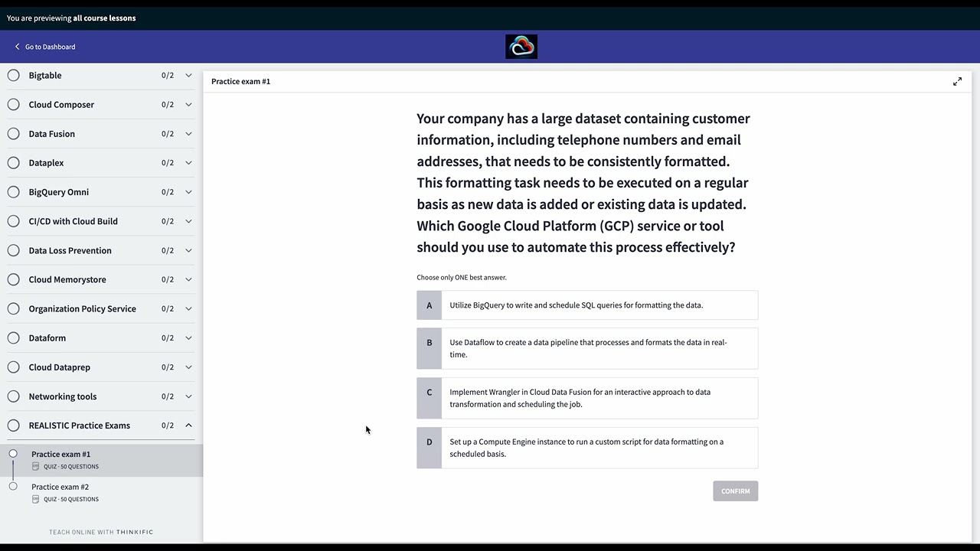Click the quiz icon under Practice exam #1

click(x=35, y=466)
